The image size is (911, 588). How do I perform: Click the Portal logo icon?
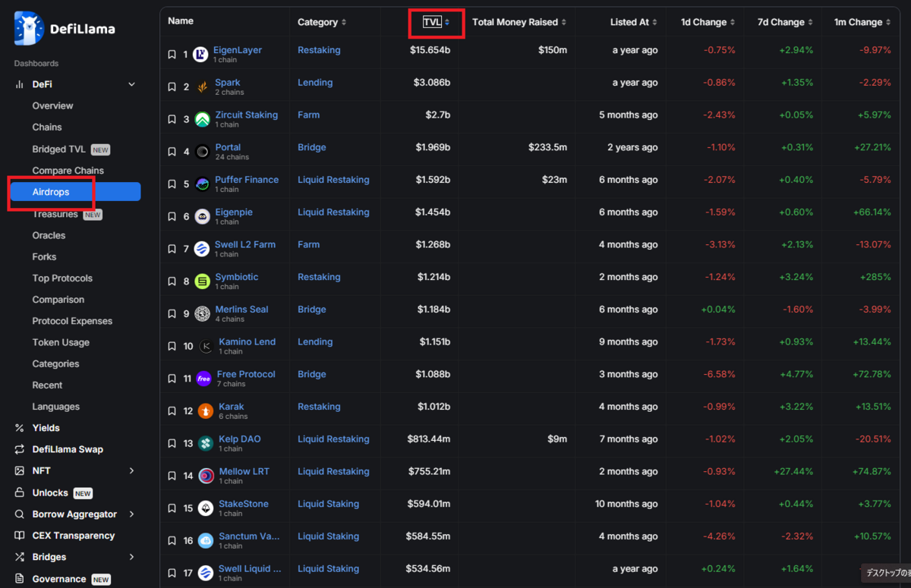pyautogui.click(x=202, y=152)
